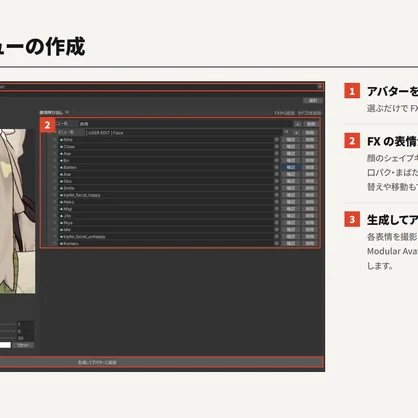Image resolution: width=418 pixels, height=418 pixels.
Task: Click drag handle of the Smile row
Action: (54, 188)
